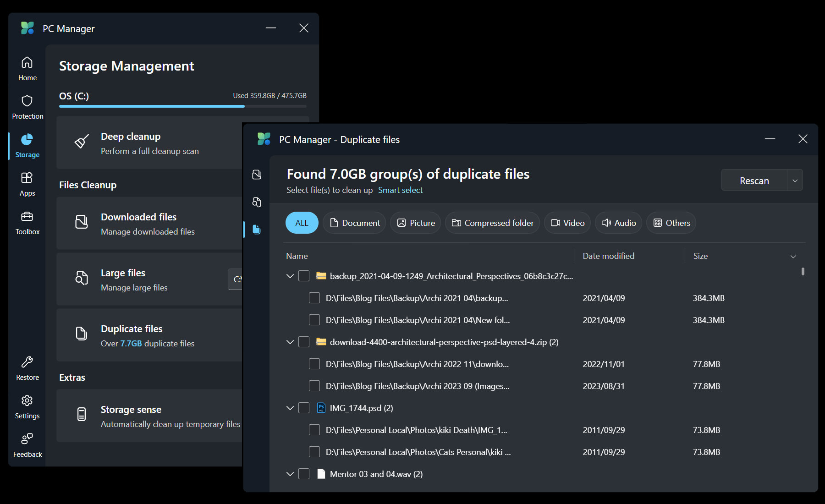
Task: Collapse the download-4400 zip group
Action: tap(290, 342)
